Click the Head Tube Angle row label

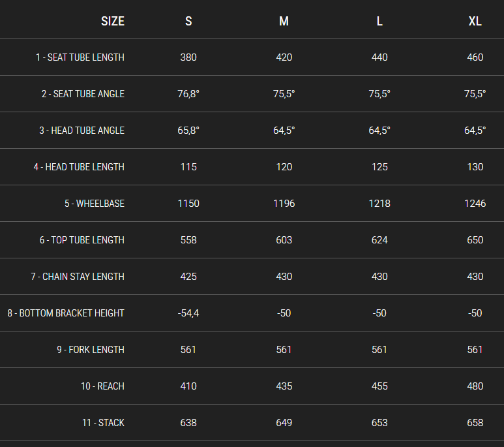(x=82, y=131)
